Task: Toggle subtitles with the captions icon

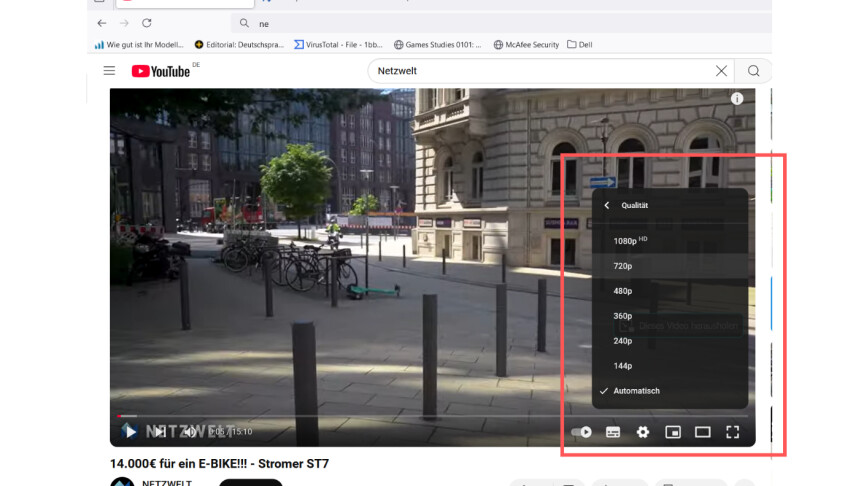Action: tap(613, 432)
